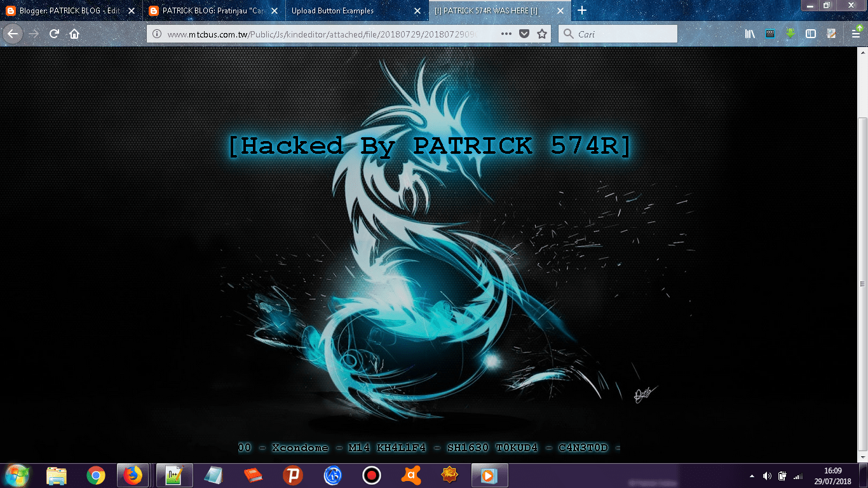Expand the search engine options in search bar

tap(567, 34)
